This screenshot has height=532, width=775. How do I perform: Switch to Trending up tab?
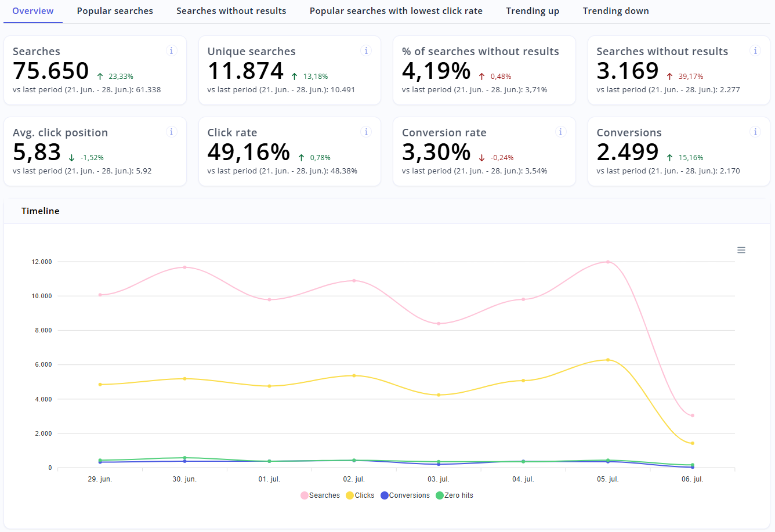pos(533,11)
